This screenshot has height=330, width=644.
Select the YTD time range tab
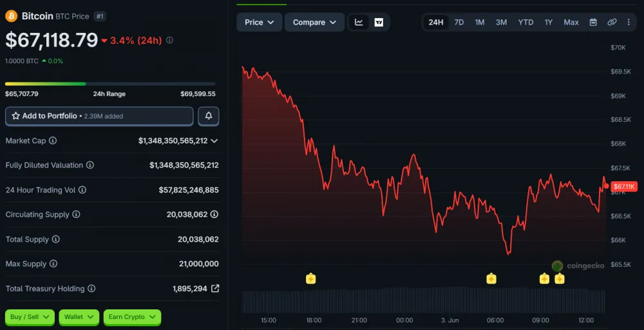(526, 22)
